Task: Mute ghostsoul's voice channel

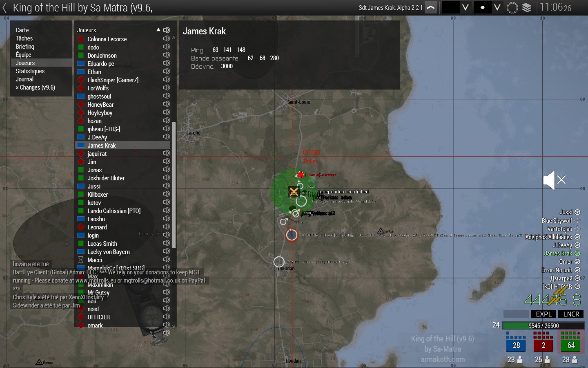Action: [x=167, y=96]
